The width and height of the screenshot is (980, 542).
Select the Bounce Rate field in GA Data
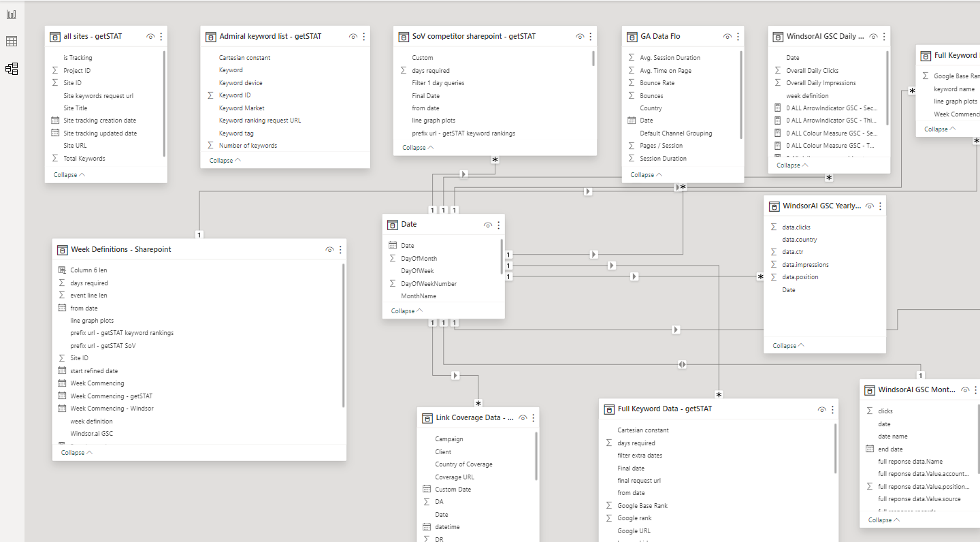point(657,83)
